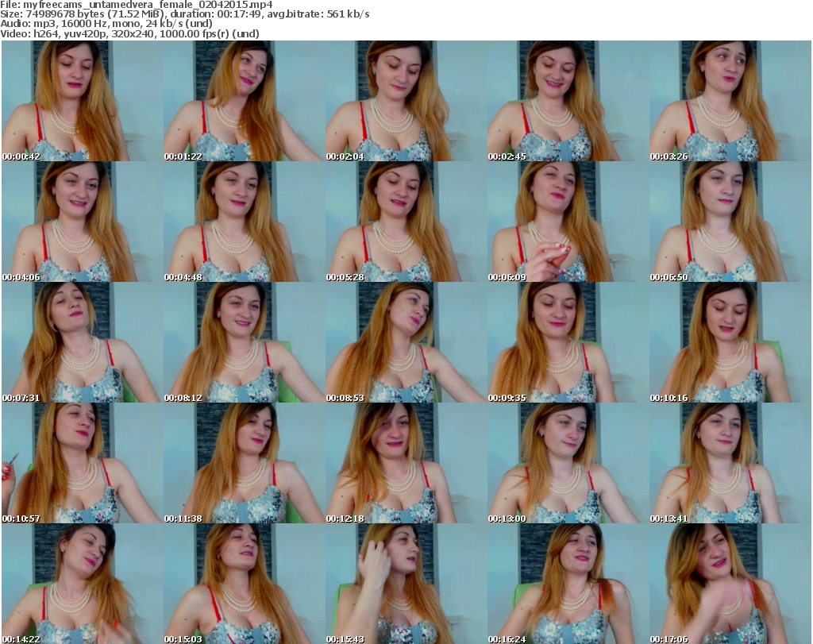
Task: View the frame labeled 00:15:03
Action: point(245,584)
